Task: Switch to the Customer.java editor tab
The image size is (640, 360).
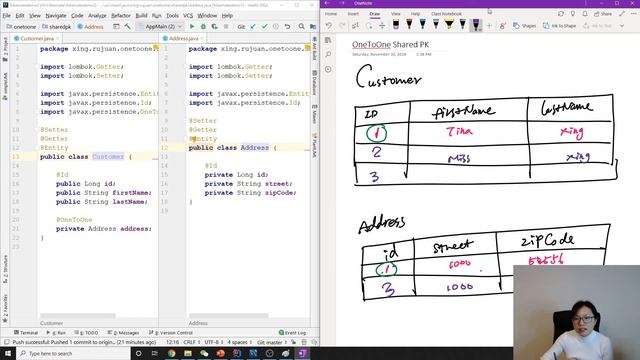Action: pyautogui.click(x=37, y=38)
